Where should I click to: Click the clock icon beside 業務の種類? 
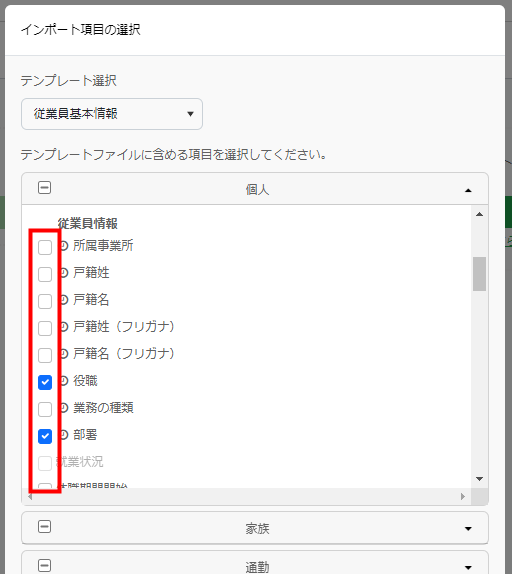64,408
